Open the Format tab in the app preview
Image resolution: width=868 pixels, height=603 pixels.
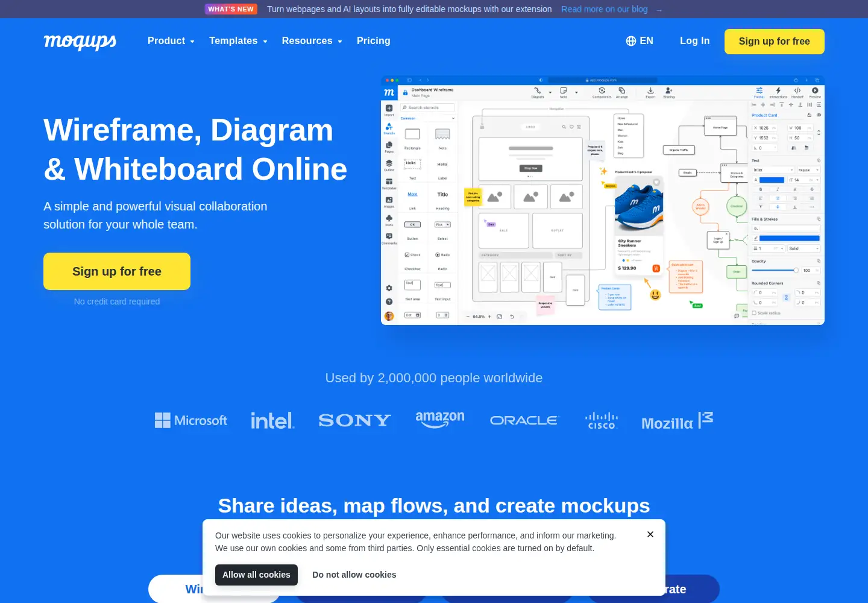759,92
